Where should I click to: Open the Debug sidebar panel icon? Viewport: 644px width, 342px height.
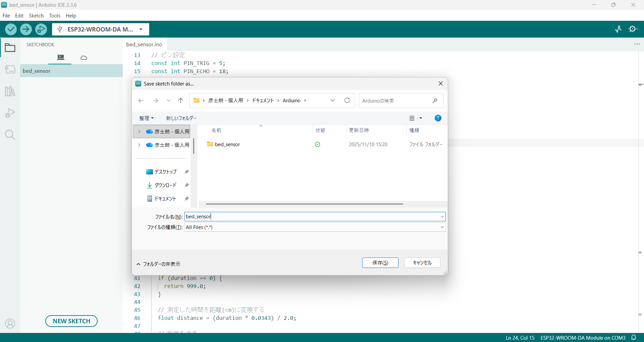click(10, 113)
